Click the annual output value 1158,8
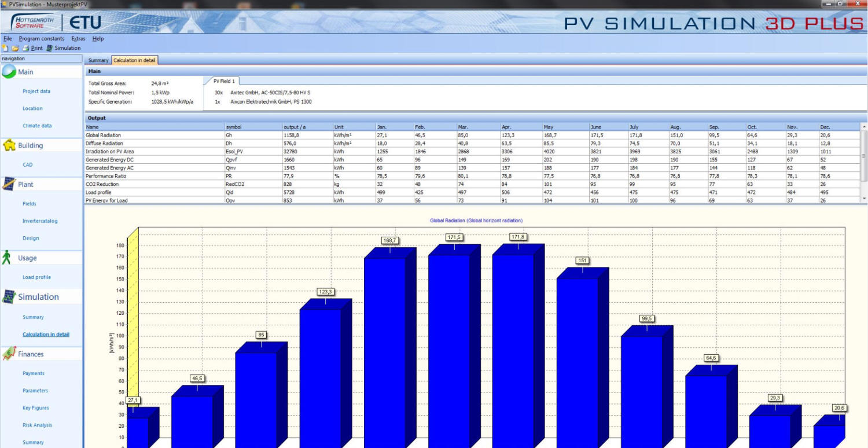 click(308, 135)
